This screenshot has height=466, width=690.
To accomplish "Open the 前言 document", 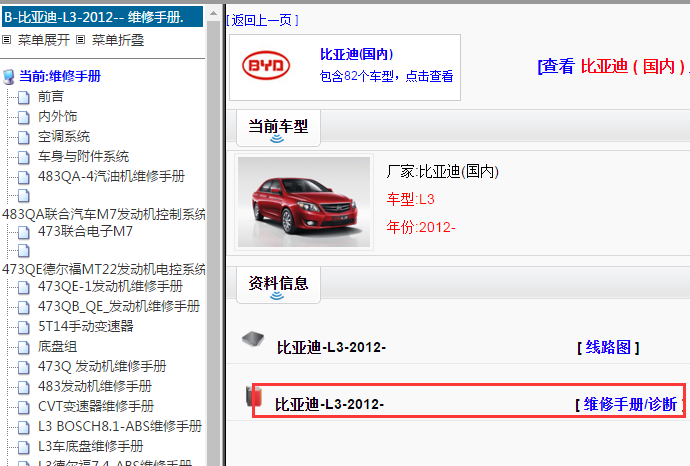I will pyautogui.click(x=51, y=96).
